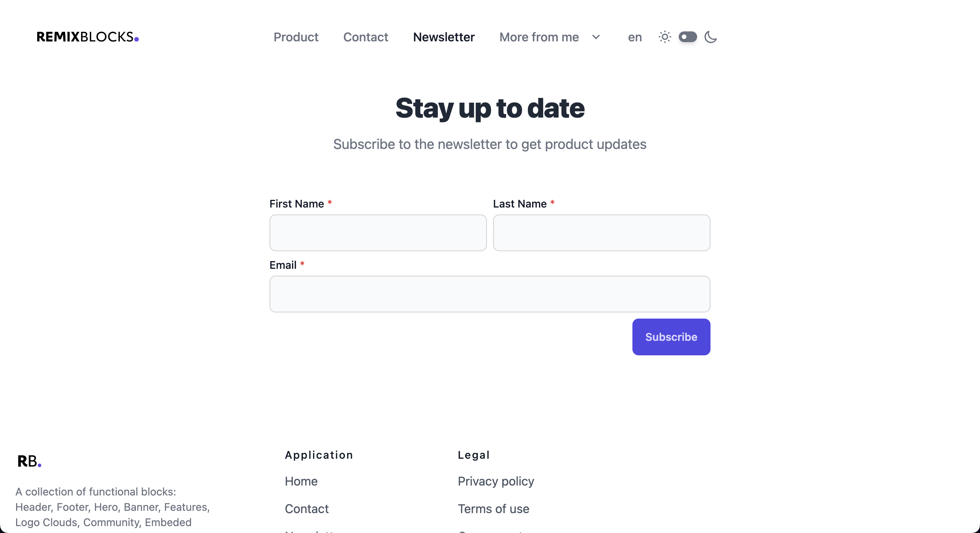Click the RB dot logo in footer
The image size is (980, 533).
coord(29,461)
